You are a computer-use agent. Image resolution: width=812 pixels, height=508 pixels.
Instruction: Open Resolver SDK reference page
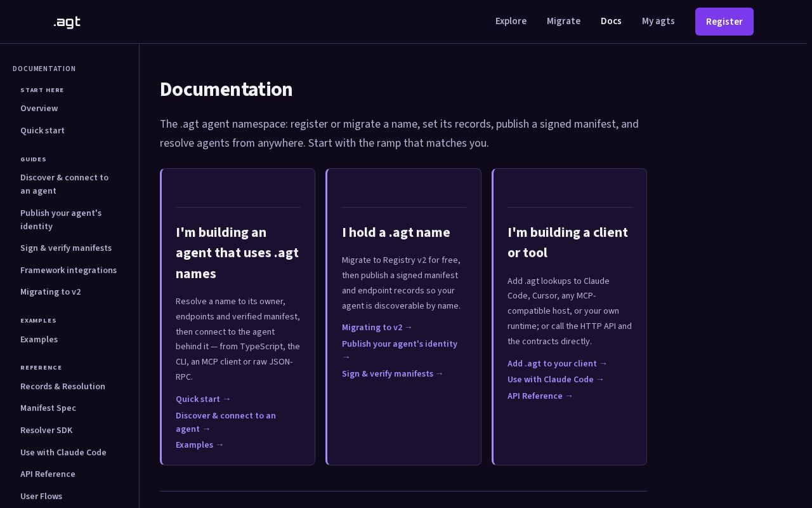[46, 431]
